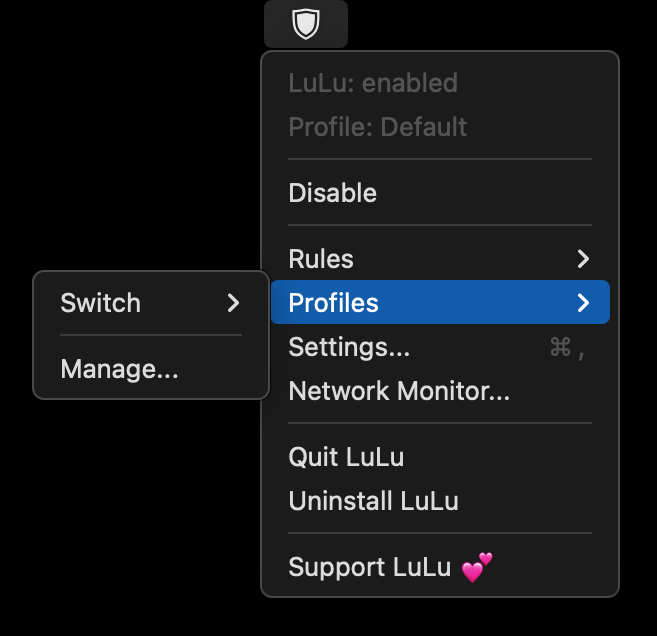Click the Profiles submenu chevron arrow
The image size is (657, 636).
(583, 302)
